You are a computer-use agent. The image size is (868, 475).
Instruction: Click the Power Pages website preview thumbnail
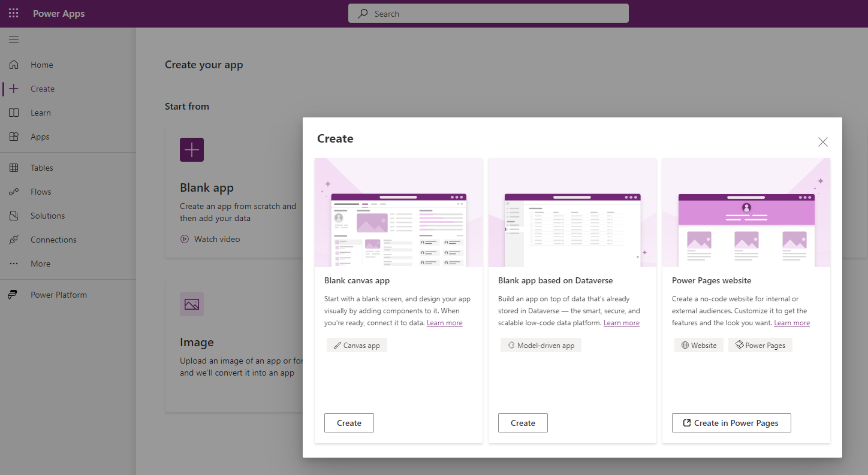point(746,213)
